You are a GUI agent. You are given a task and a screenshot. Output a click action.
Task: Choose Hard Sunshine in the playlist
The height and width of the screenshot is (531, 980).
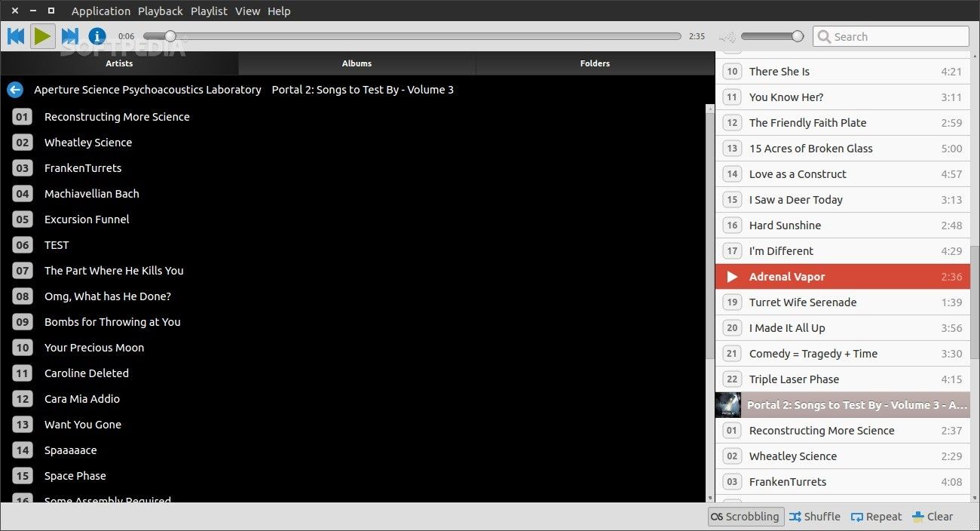coord(842,226)
